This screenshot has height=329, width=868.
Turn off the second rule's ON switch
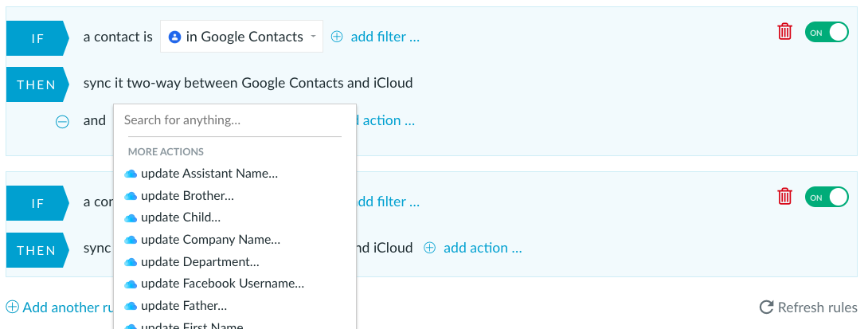point(827,198)
